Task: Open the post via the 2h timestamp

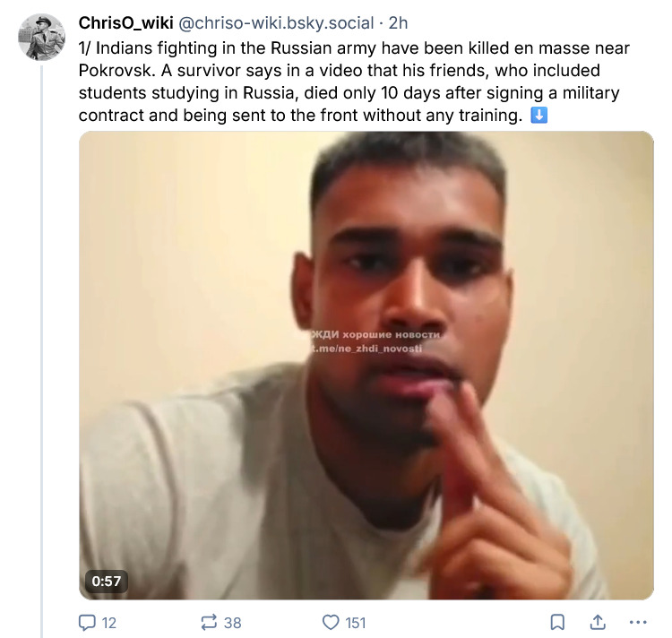Action: click(x=398, y=22)
